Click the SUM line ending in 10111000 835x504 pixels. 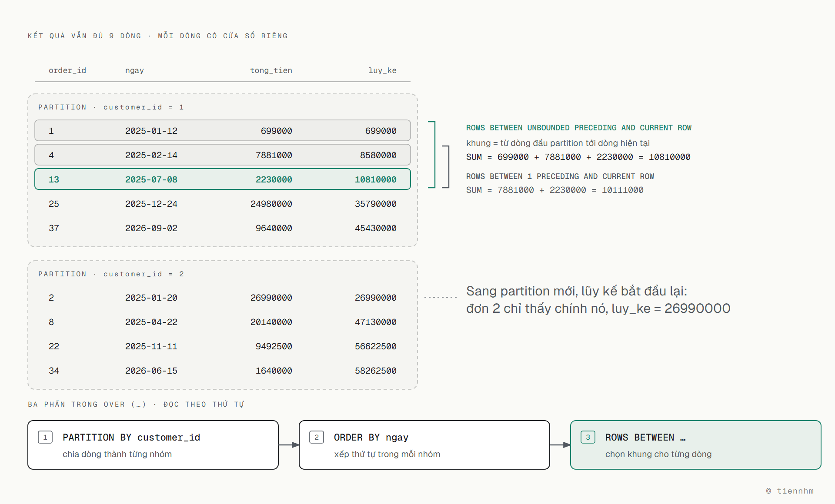[555, 190]
